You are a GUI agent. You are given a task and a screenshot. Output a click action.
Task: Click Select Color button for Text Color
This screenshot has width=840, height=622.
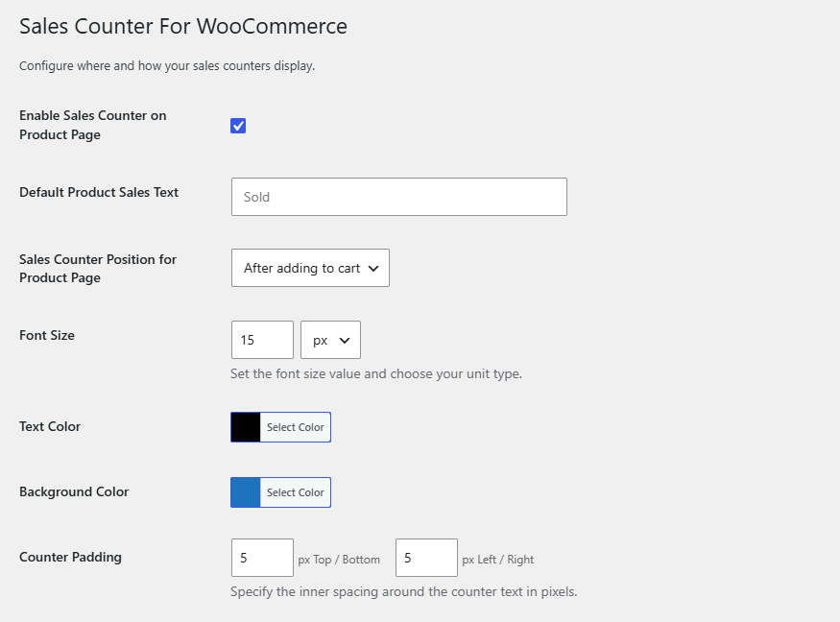pyautogui.click(x=295, y=427)
